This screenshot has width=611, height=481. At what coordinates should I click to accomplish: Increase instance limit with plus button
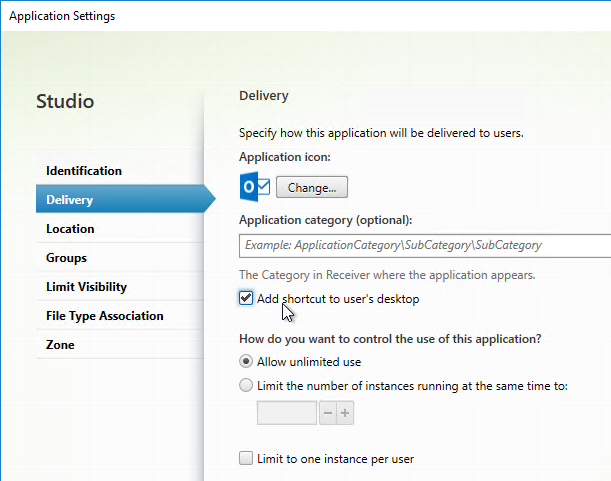(345, 413)
